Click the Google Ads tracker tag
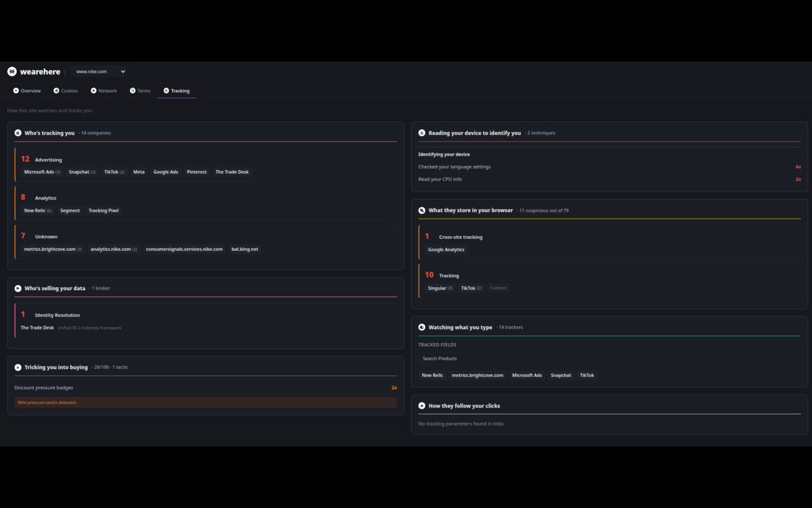The image size is (812, 508). (x=166, y=172)
